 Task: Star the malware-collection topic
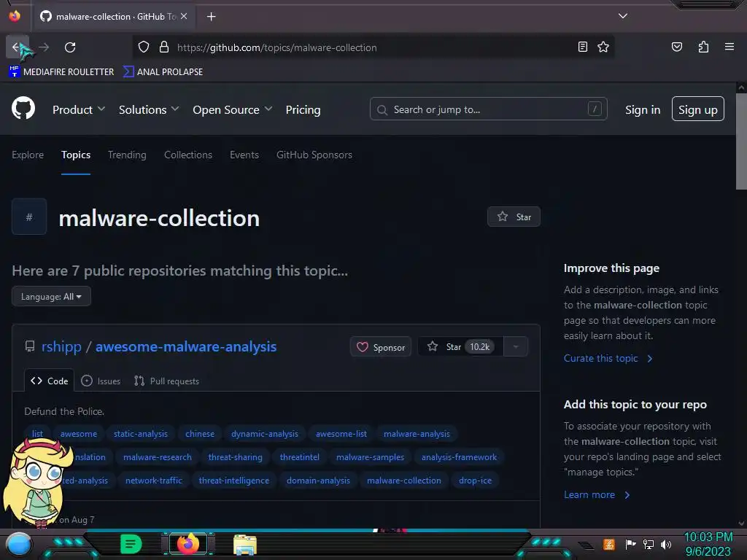[514, 217]
